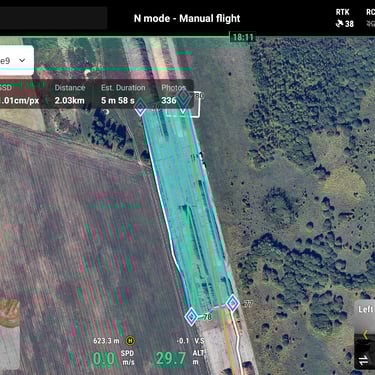Collapse panel with yellow left chevron
The height and width of the screenshot is (375, 375).
[366, 334]
